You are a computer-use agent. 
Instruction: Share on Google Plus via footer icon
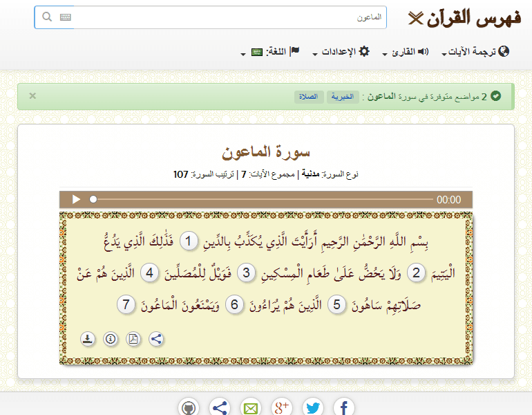(282, 407)
